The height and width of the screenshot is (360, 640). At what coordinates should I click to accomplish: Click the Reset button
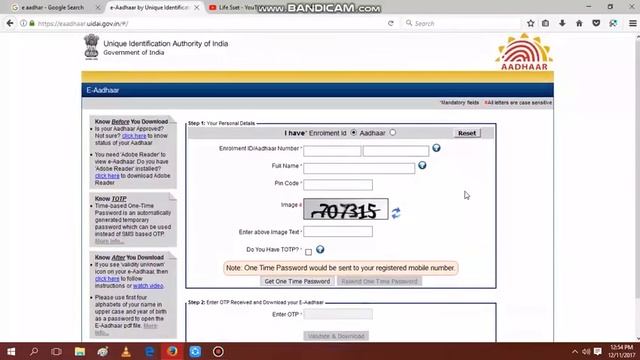pos(467,133)
